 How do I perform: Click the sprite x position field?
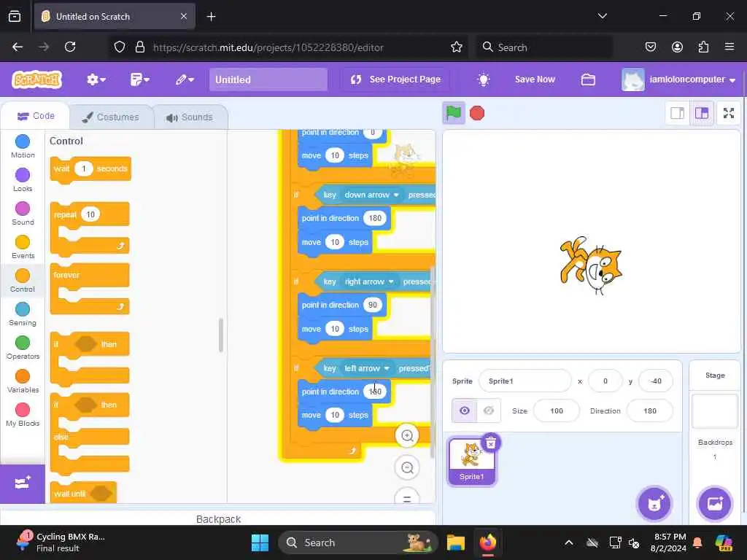[605, 381]
